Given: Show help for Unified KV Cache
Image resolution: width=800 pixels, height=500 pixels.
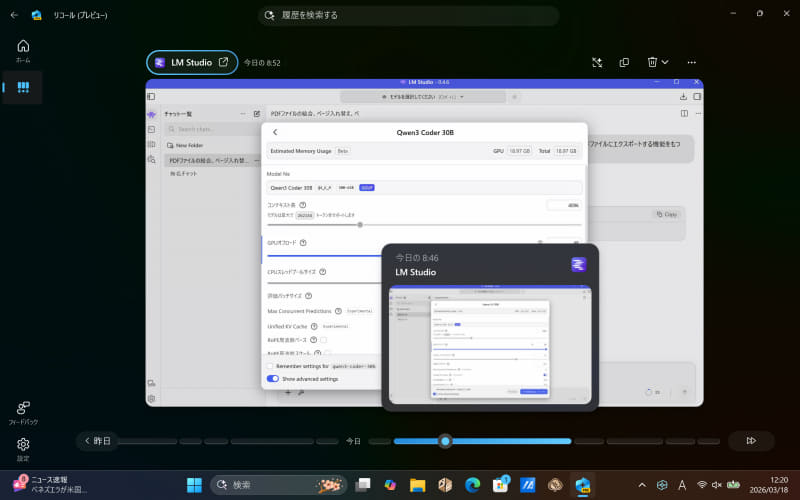Looking at the screenshot, I should (314, 326).
